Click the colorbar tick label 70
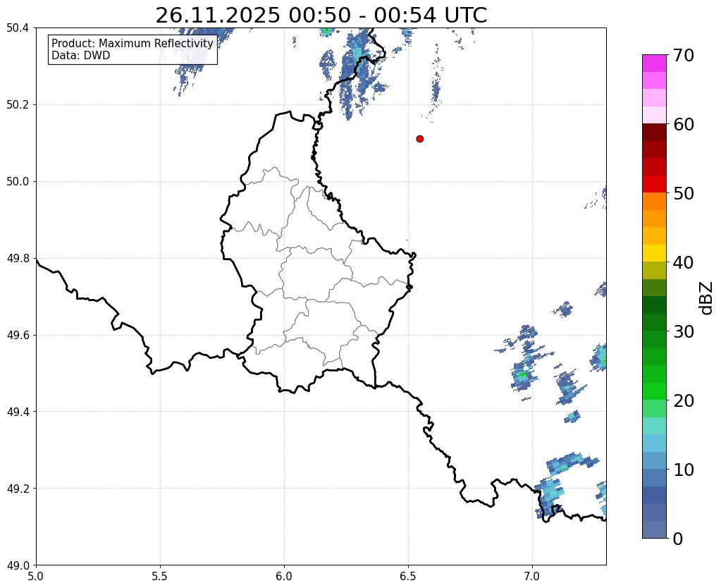Image resolution: width=721 pixels, height=588 pixels. coord(684,55)
